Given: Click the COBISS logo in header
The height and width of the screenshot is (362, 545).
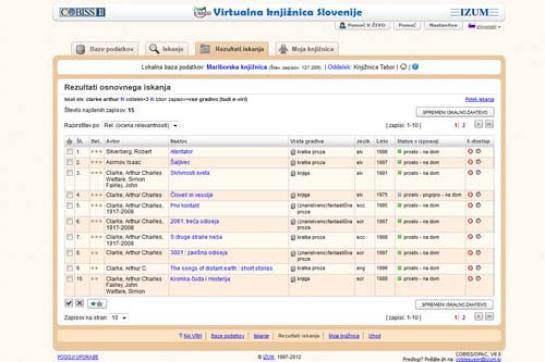Looking at the screenshot, I should [82, 12].
